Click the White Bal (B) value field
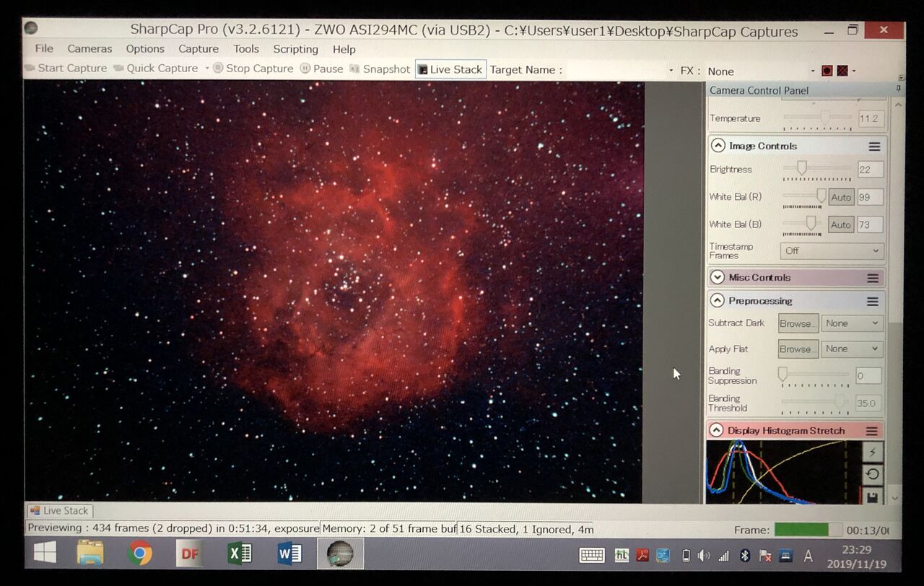 870,224
